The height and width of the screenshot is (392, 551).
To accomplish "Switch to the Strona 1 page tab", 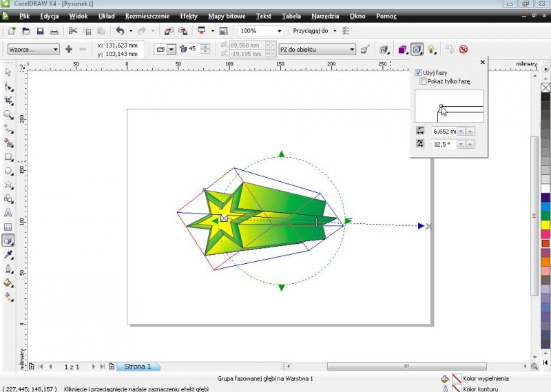I will (x=138, y=367).
